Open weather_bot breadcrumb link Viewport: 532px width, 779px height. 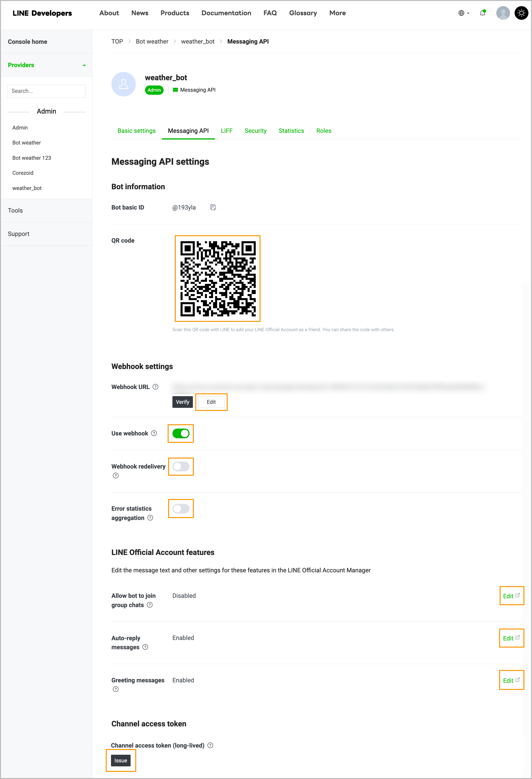pyautogui.click(x=198, y=42)
